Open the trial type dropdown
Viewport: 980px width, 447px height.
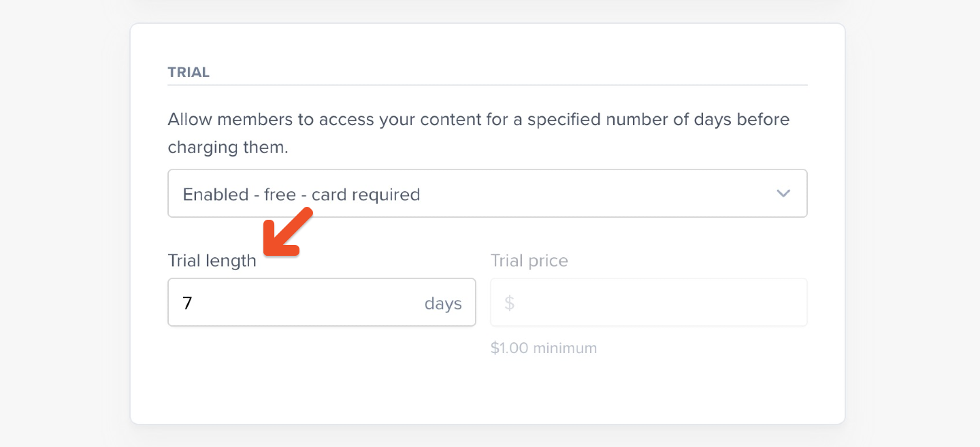487,194
